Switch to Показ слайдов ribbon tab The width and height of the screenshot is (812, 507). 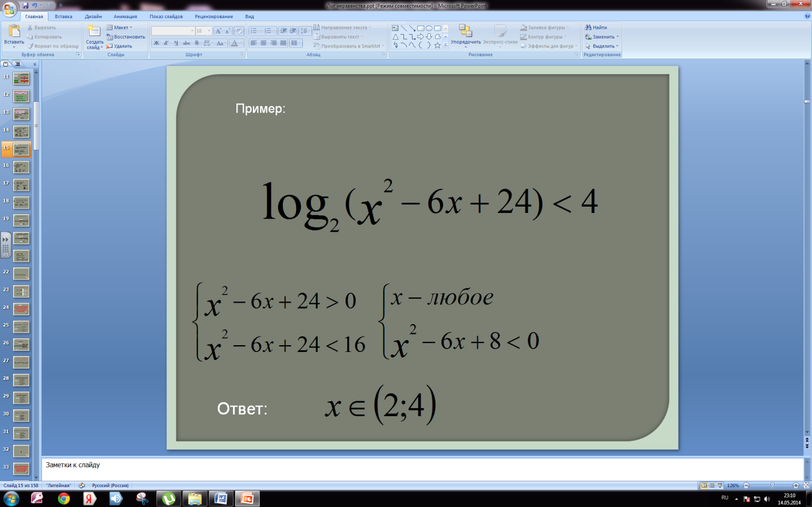coord(166,16)
